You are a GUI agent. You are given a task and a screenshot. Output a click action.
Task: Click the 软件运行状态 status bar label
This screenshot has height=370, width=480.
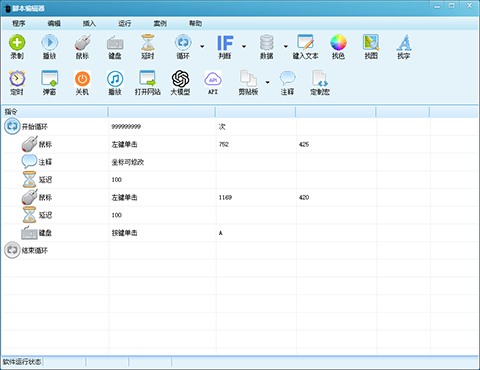pos(22,362)
